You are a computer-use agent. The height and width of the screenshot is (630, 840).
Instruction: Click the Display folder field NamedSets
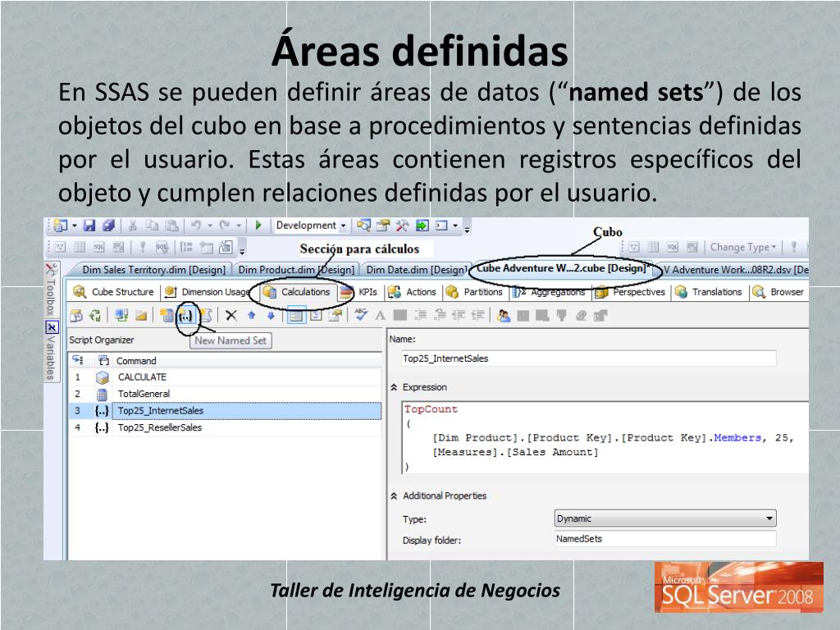[664, 539]
